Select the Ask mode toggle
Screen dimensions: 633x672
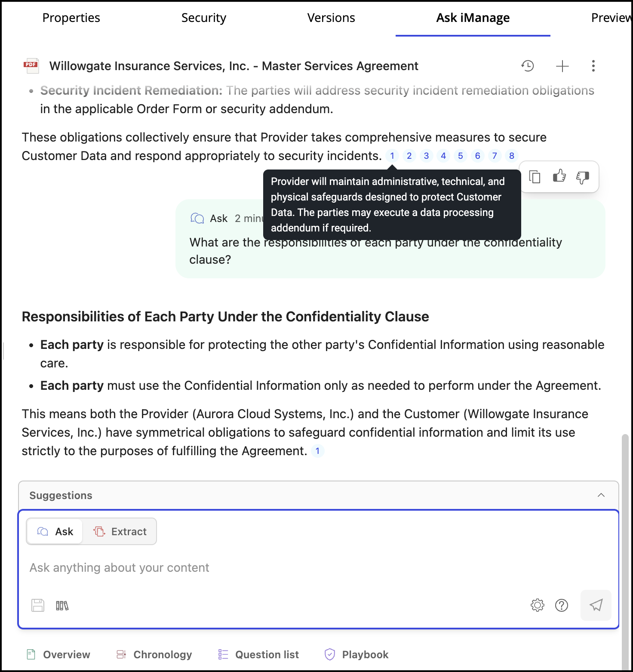55,532
